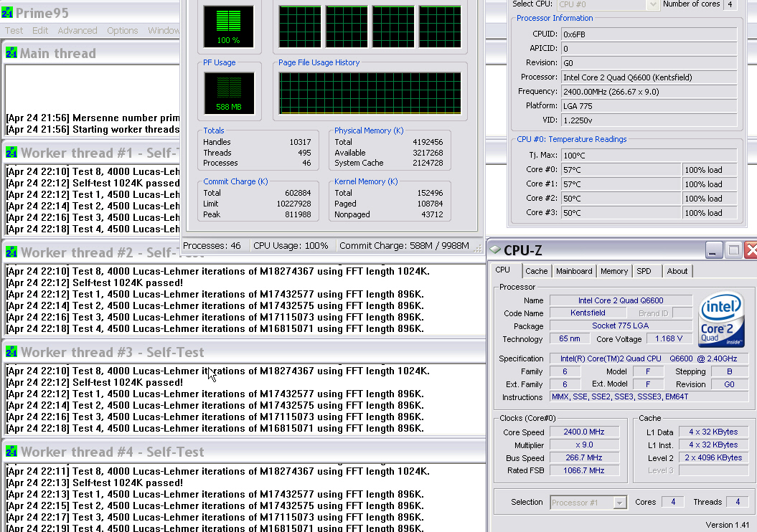Screen dimensions: 757x532
Task: Click Totals Handles value 10317
Action: point(301,142)
